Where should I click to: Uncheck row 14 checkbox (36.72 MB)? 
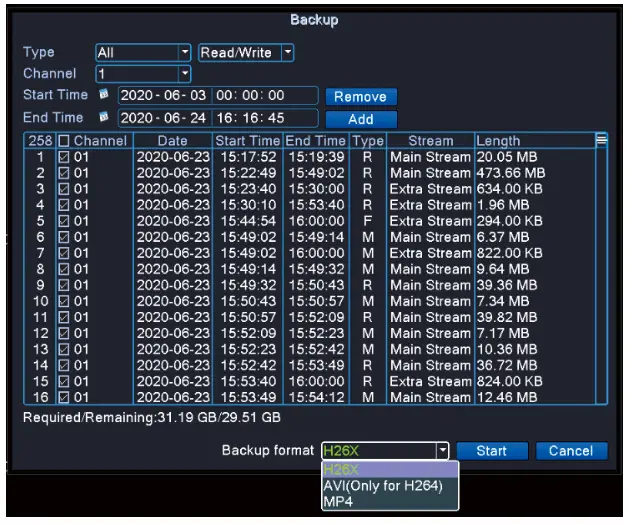tap(64, 365)
